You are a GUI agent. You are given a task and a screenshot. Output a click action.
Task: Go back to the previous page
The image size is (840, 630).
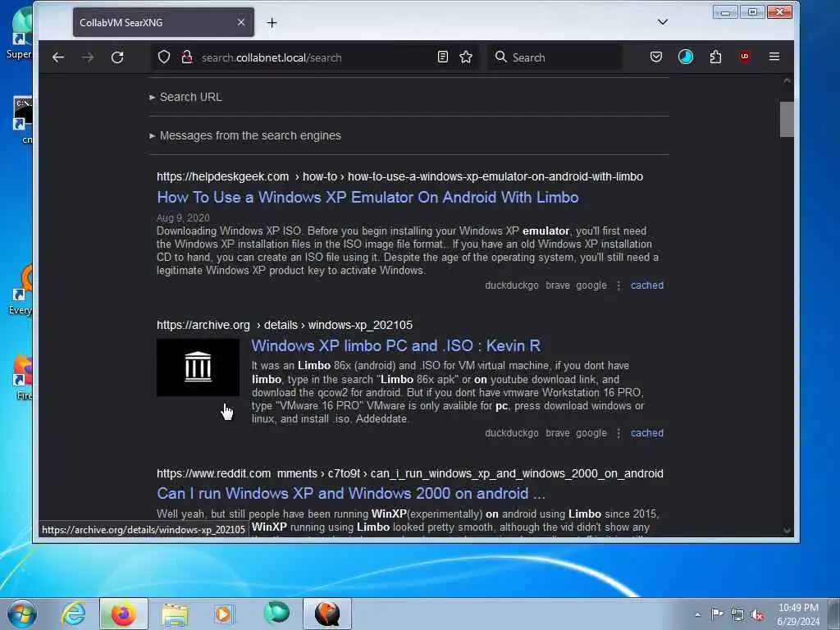tap(58, 57)
